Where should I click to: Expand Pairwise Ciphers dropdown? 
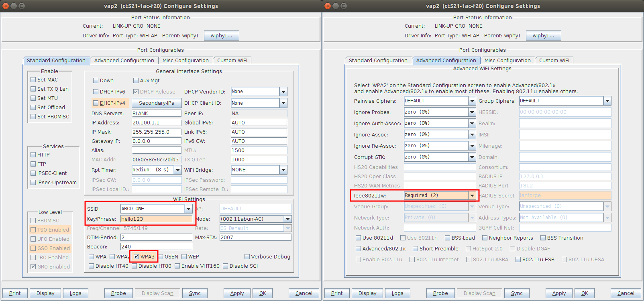pyautogui.click(x=472, y=101)
